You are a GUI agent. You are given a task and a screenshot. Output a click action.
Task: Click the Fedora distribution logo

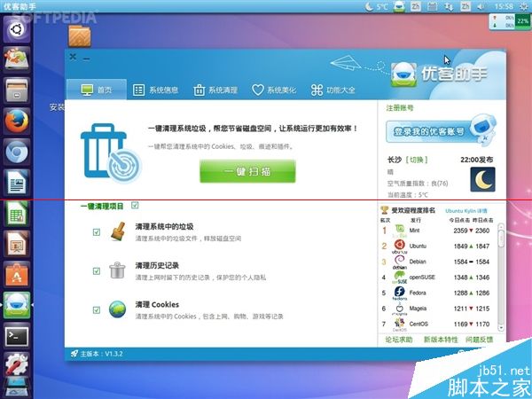[x=400, y=293]
